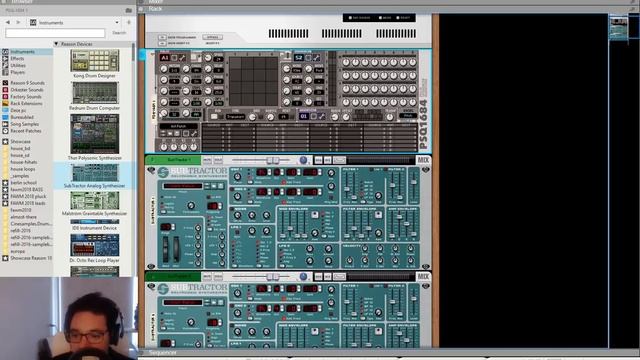Screen dimensions: 640x360
Task: Open Reason 9 Sounds location
Action: click(27, 83)
